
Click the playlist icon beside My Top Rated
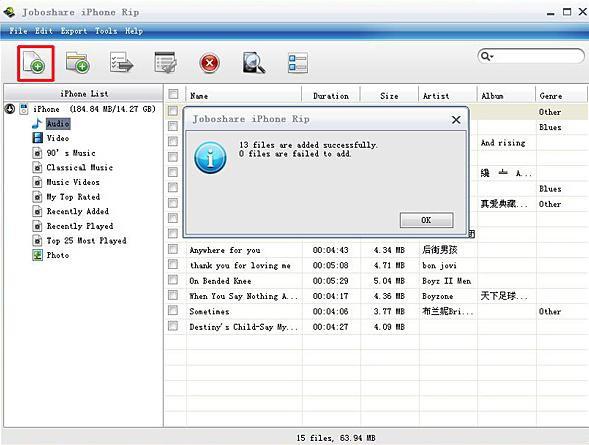pos(37,197)
